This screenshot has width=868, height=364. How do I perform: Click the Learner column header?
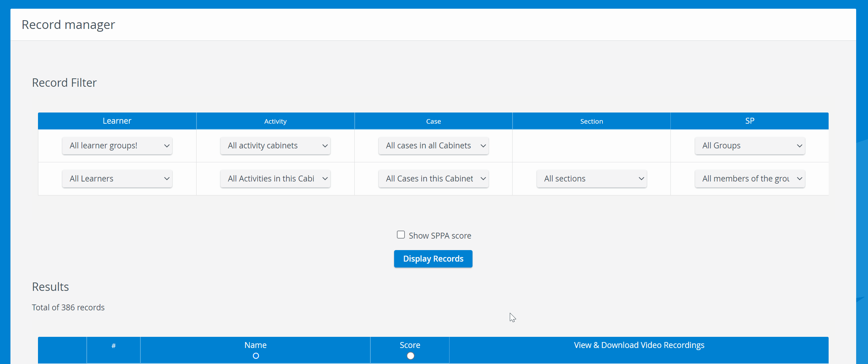(117, 121)
